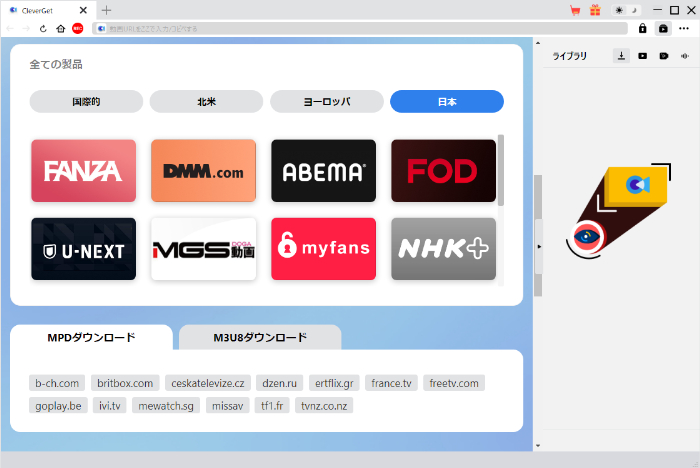
Task: Open dzen.ru site link
Action: 279,383
